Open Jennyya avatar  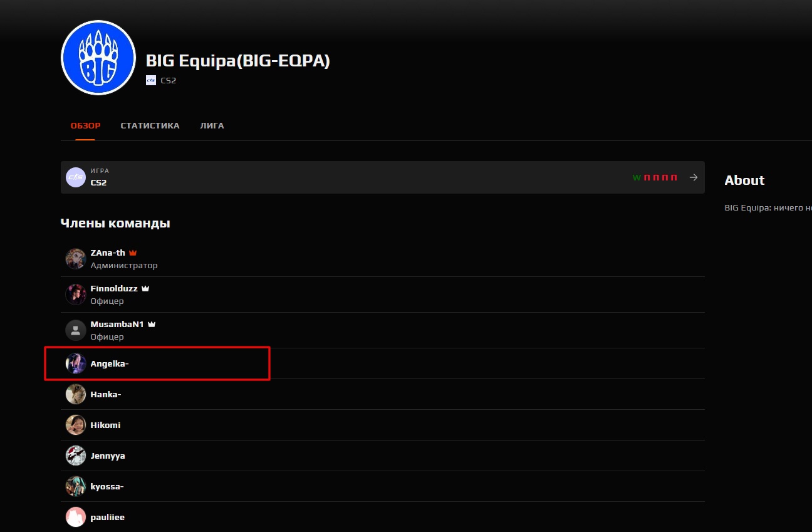point(76,456)
